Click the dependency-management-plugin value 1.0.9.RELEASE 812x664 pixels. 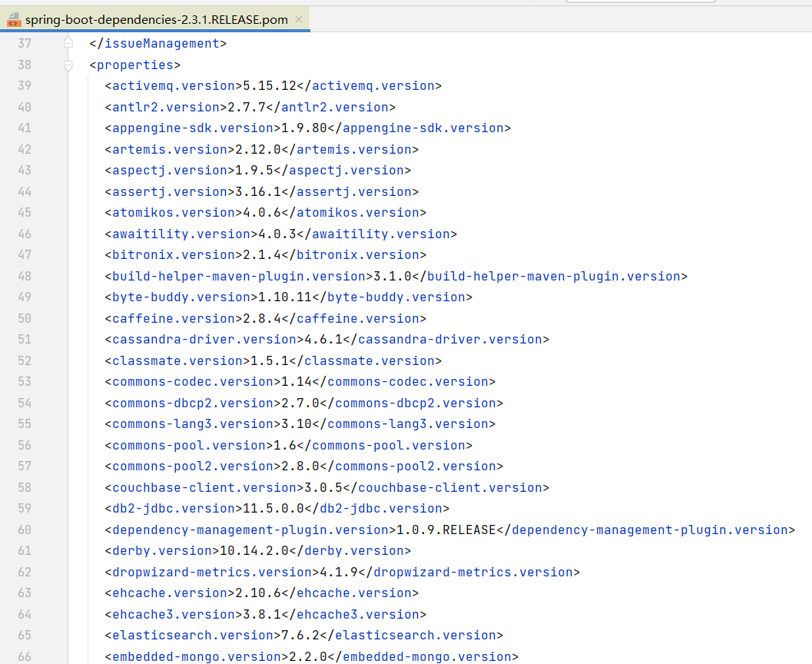tap(446, 530)
